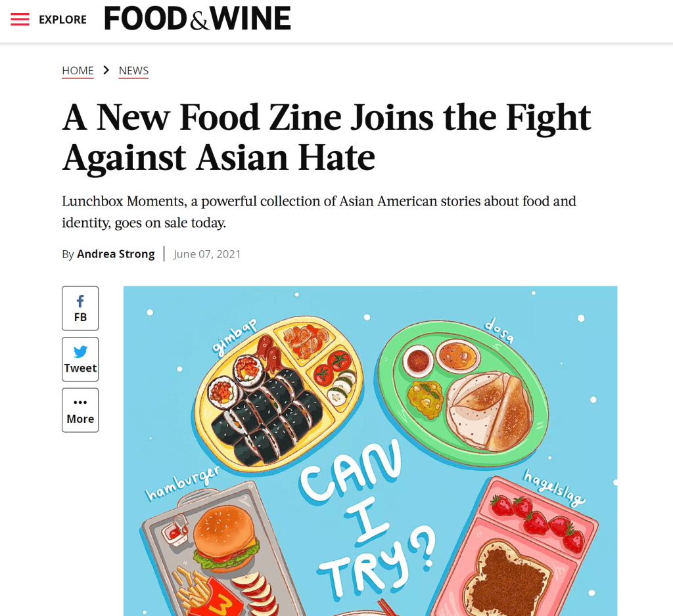Click the breadcrumb chevron separator
Viewport: 673px width, 616px height.
coord(106,71)
